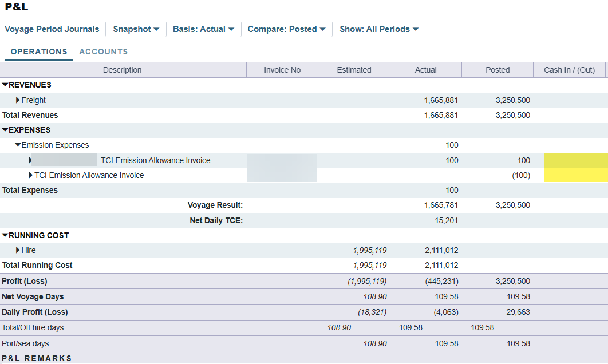Click the yellow highlighted Cash In cell for the (100) invoice
The image size is (608, 364).
[575, 175]
